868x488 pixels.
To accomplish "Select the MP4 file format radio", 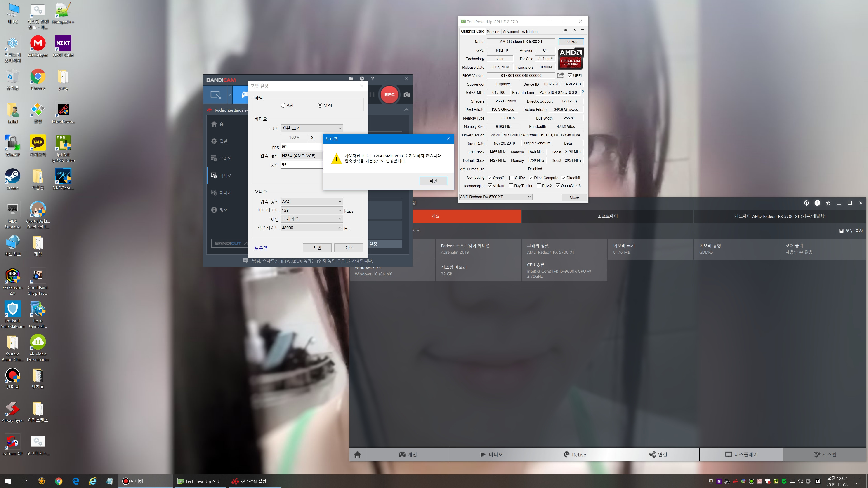I will 320,106.
